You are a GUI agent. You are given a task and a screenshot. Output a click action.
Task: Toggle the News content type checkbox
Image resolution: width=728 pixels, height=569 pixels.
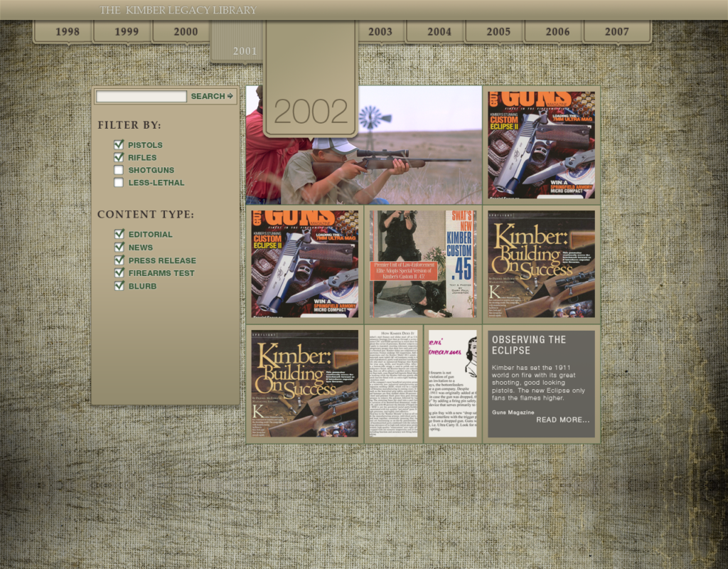click(119, 247)
